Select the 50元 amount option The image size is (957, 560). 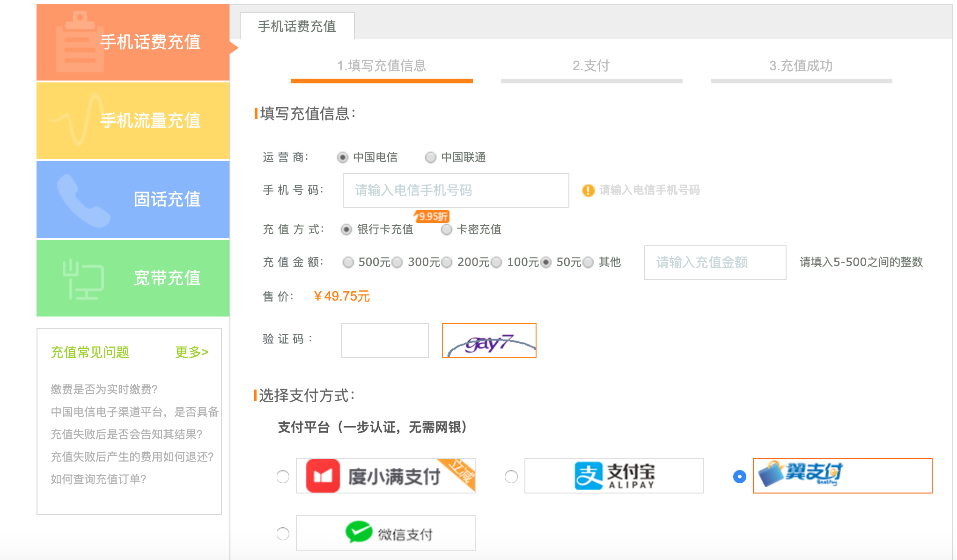coord(546,262)
